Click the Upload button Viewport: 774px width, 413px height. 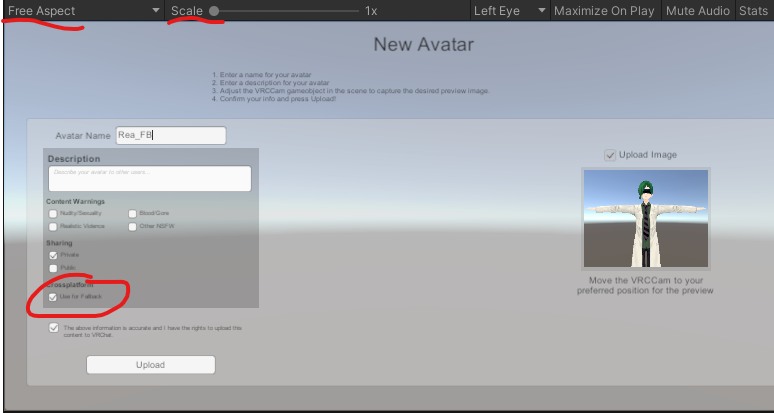pyautogui.click(x=151, y=365)
